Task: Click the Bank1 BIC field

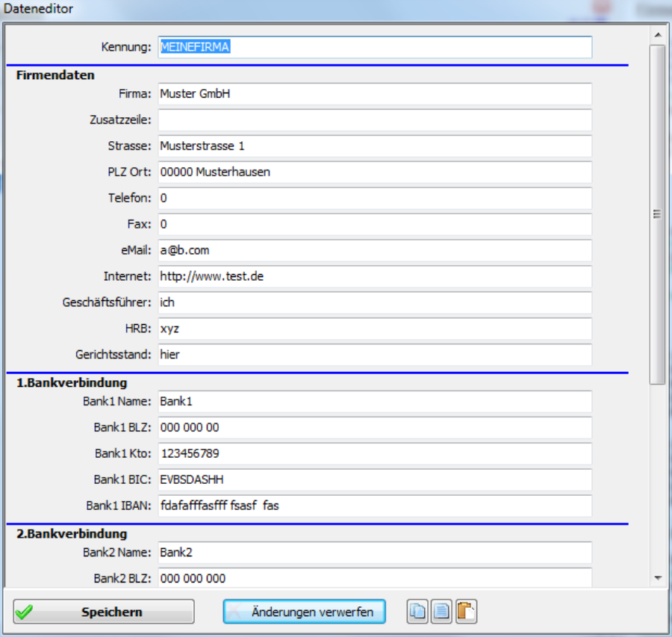Action: [x=375, y=479]
